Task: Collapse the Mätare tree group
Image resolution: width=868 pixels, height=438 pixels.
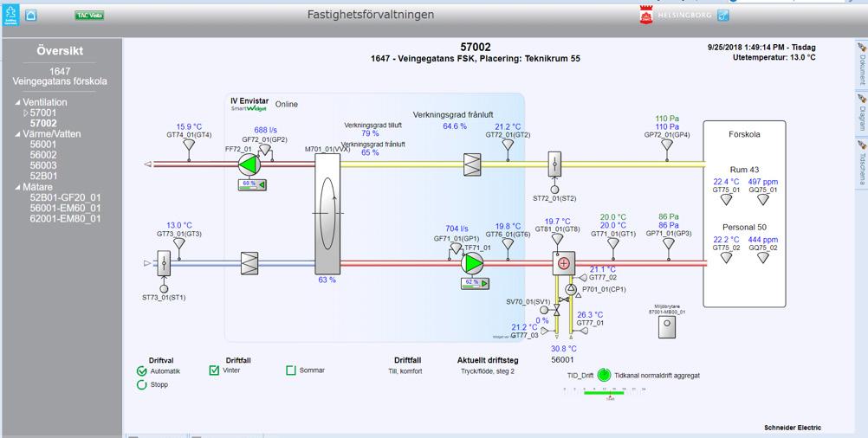Action: [17, 188]
